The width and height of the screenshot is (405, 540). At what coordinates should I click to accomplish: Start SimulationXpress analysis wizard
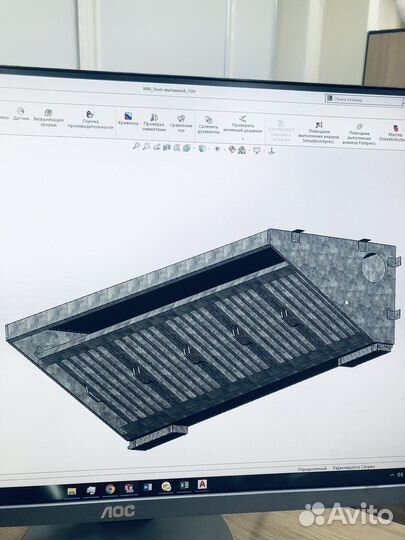(x=319, y=132)
